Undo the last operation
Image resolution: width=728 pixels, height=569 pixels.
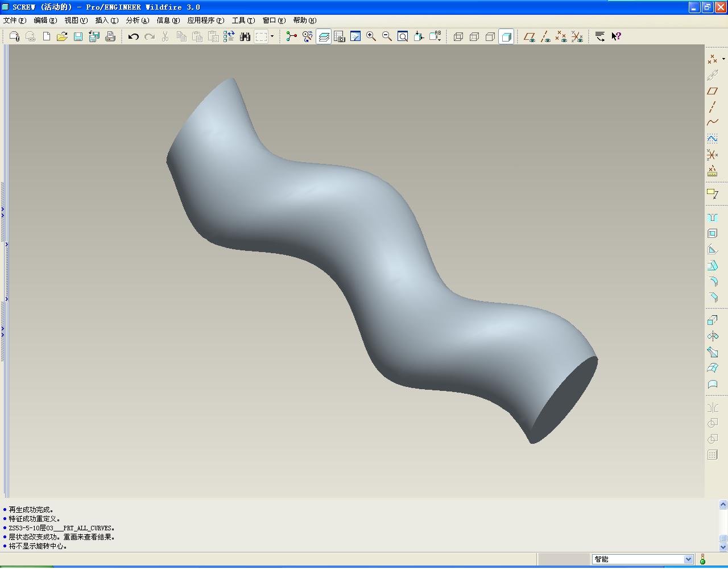134,36
